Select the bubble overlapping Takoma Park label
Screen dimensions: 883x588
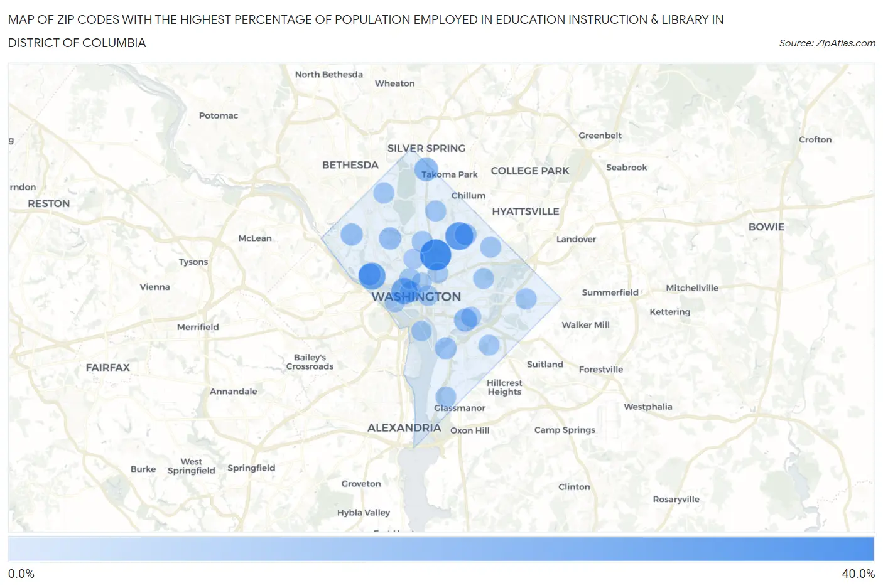tap(426, 169)
